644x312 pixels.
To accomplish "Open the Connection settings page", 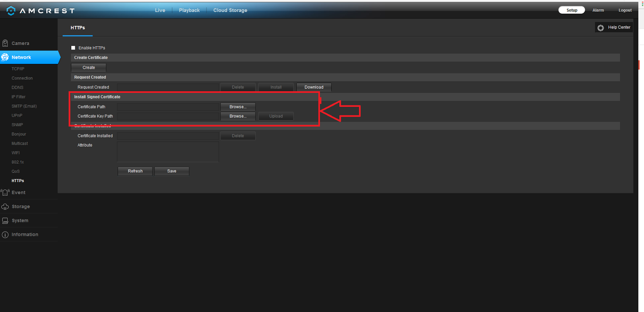I will click(x=22, y=78).
